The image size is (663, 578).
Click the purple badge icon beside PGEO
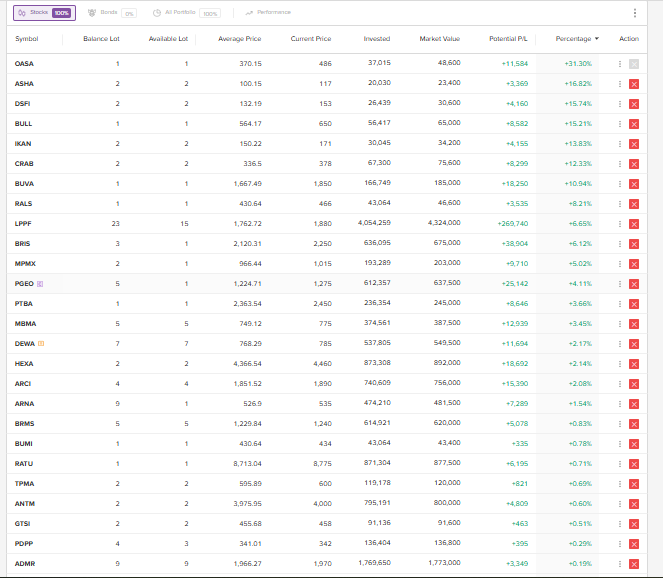[40, 284]
